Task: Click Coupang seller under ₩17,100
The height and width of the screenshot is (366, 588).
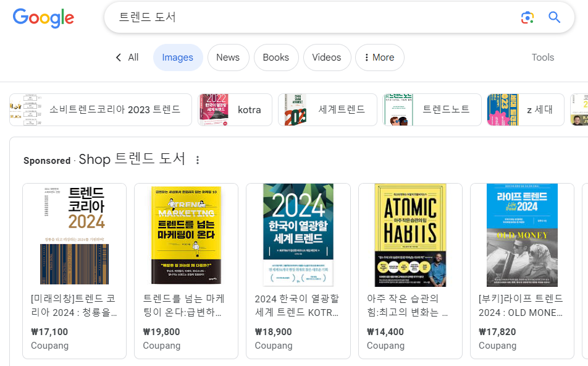Action: (49, 346)
